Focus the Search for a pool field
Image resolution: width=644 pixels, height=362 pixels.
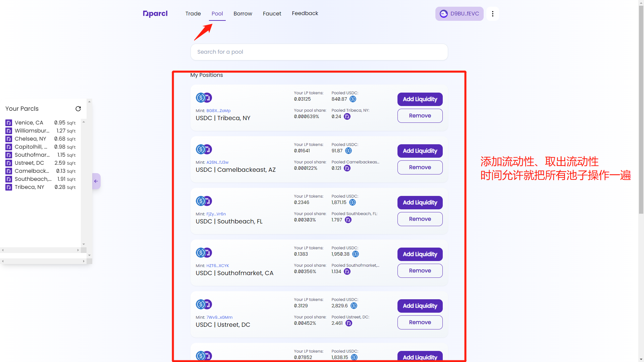click(319, 52)
